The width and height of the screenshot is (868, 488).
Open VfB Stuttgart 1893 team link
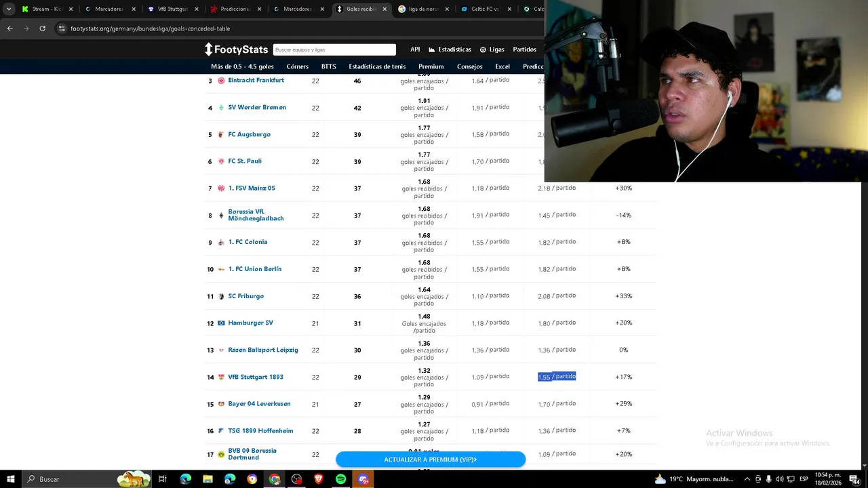256,377
